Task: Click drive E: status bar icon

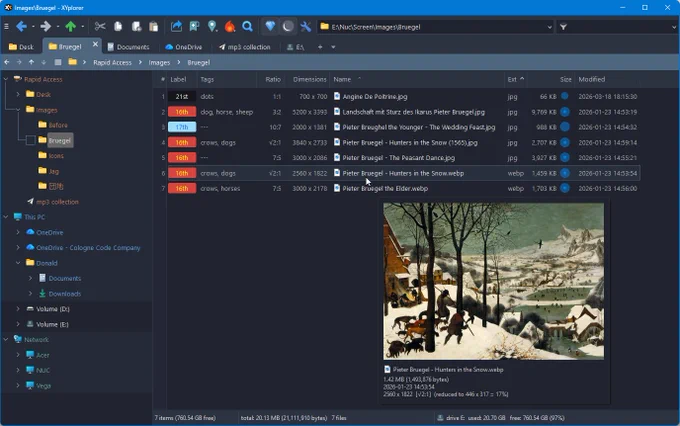Action: 440,418
